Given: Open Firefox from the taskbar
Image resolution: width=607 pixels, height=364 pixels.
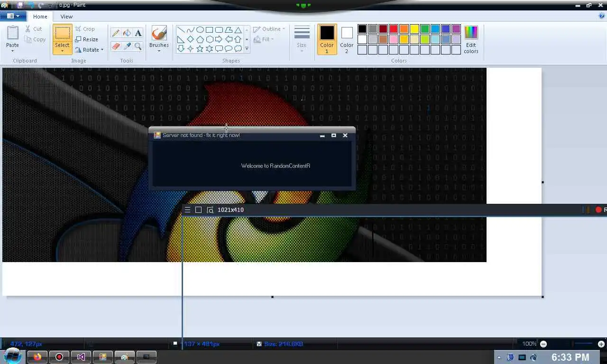Looking at the screenshot, I should pyautogui.click(x=37, y=357).
